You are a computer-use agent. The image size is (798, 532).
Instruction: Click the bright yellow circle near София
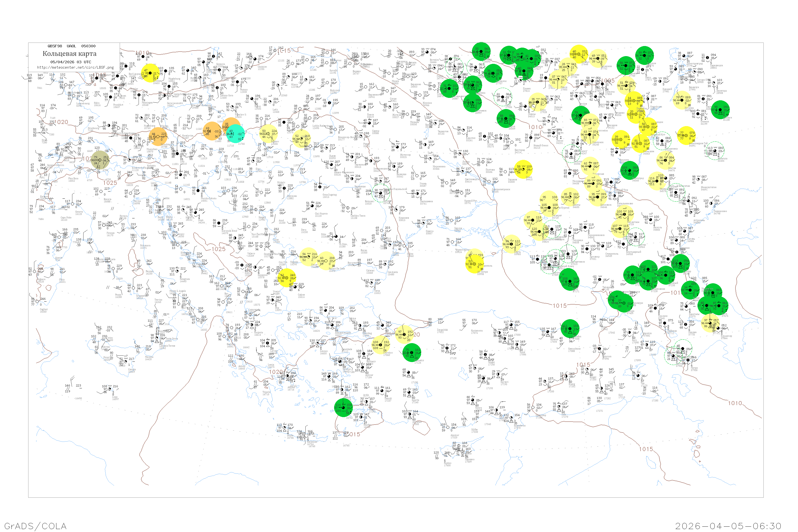(x=287, y=277)
